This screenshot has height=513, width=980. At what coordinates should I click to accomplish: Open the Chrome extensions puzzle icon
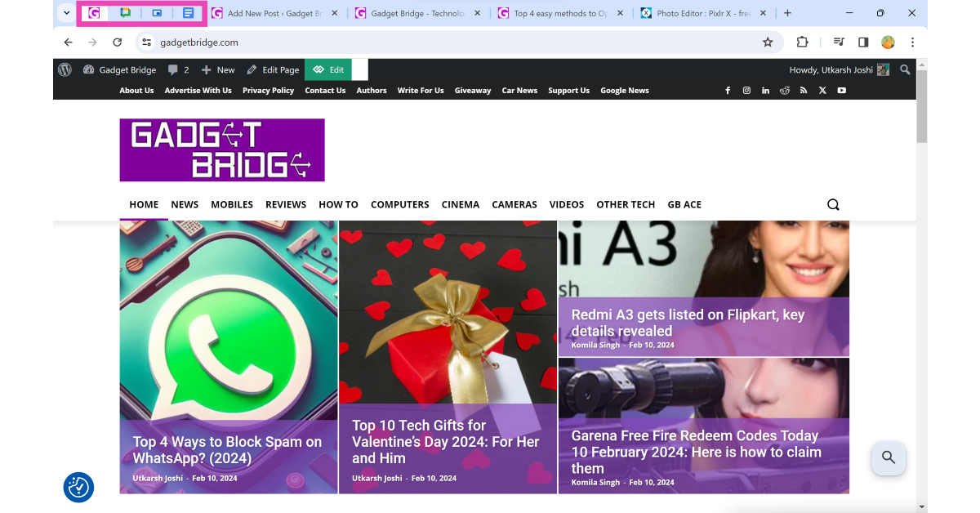point(802,42)
